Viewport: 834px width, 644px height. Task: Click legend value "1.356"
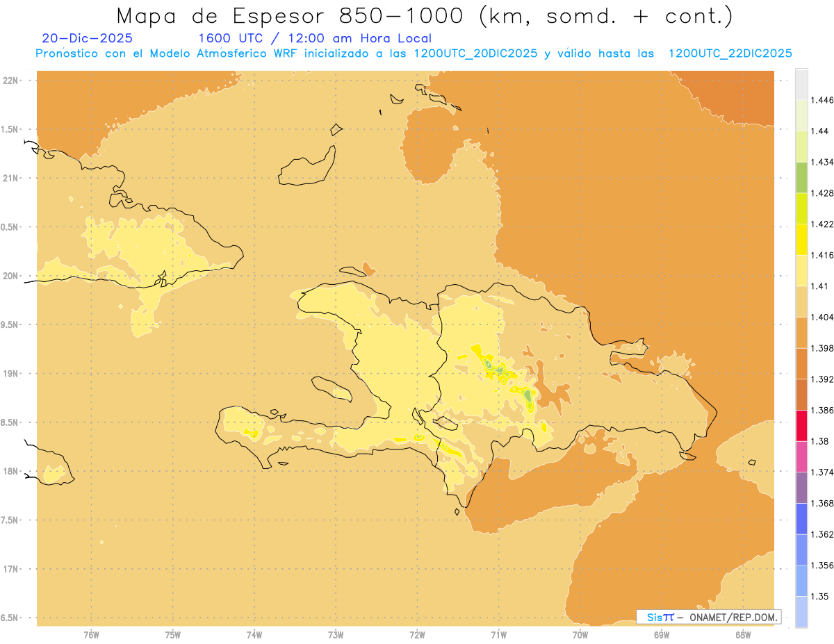click(x=821, y=565)
